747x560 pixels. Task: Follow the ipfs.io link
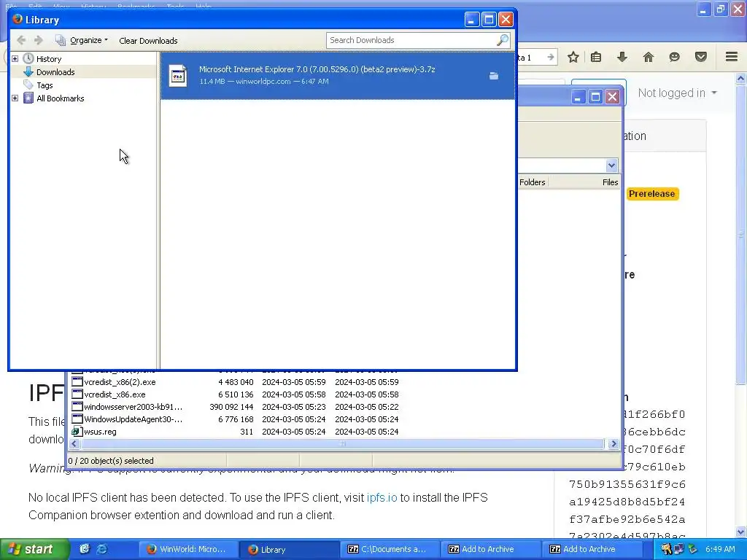(382, 497)
